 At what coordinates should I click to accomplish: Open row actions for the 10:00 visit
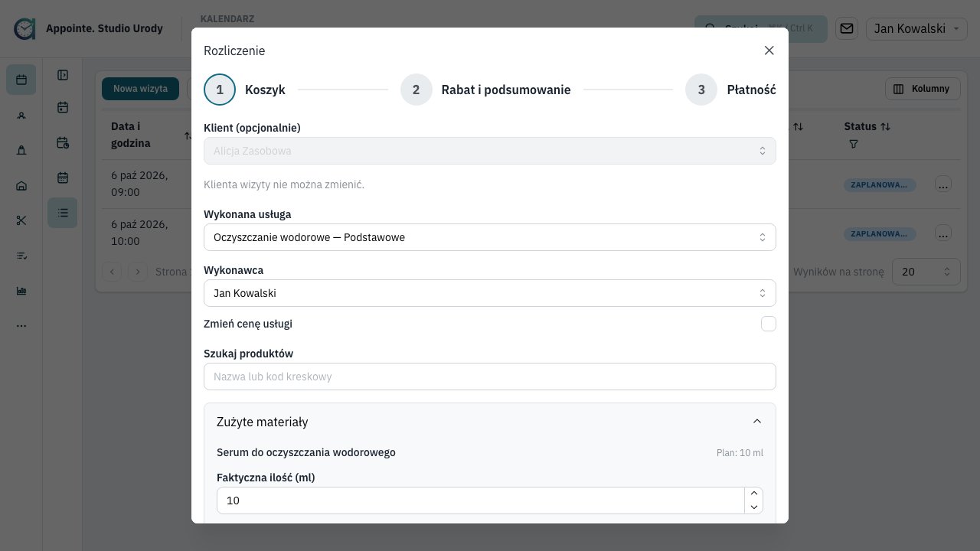[943, 233]
